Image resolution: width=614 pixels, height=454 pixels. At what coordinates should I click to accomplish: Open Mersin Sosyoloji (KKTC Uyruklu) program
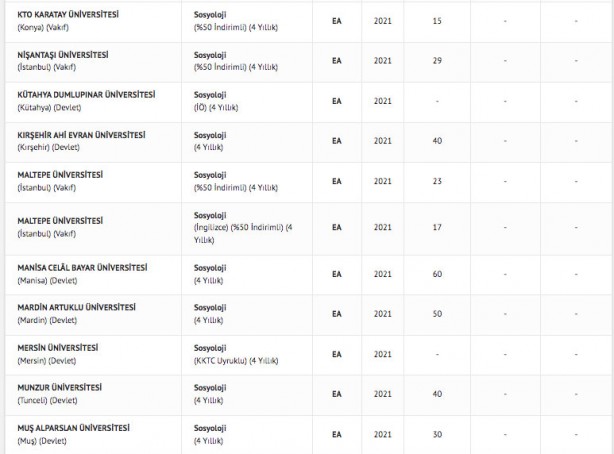(x=210, y=347)
